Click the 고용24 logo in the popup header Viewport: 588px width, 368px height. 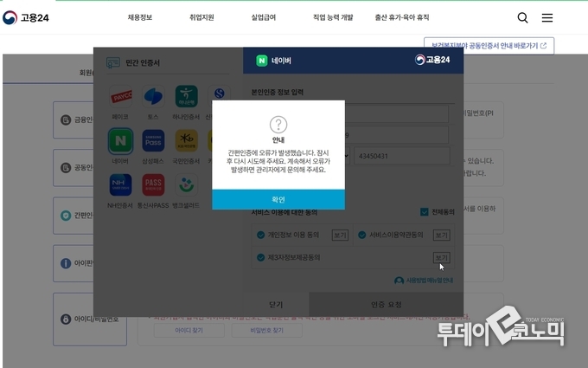pyautogui.click(x=432, y=60)
